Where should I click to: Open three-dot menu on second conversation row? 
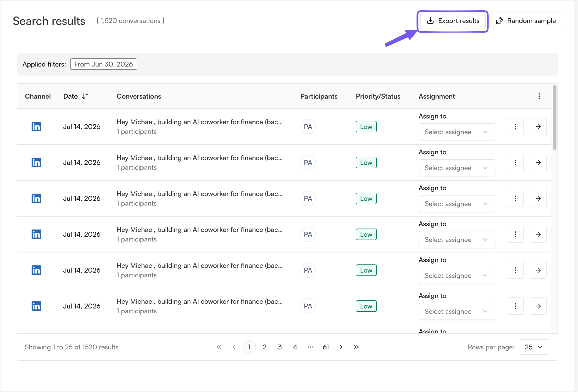click(x=515, y=162)
